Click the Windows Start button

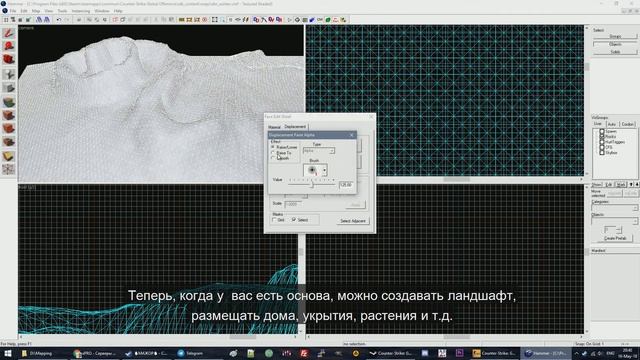click(8, 353)
